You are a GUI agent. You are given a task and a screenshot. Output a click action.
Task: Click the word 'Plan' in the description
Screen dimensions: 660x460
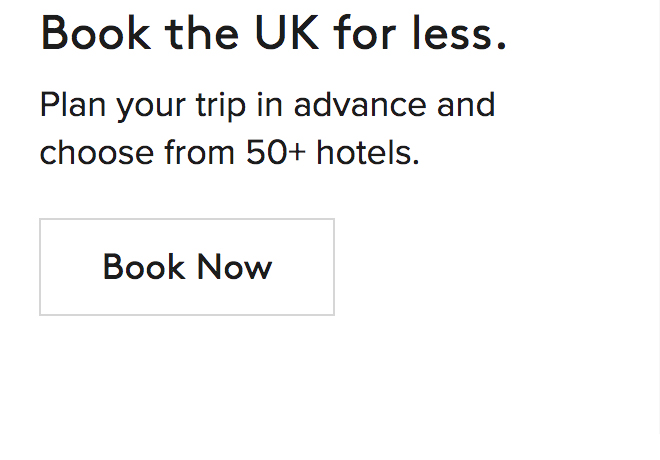[73, 105]
